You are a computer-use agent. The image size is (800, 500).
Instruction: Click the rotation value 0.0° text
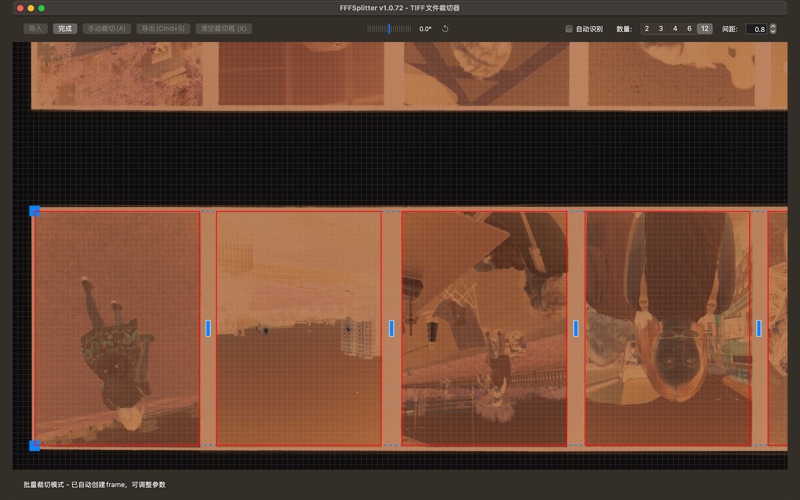click(426, 29)
